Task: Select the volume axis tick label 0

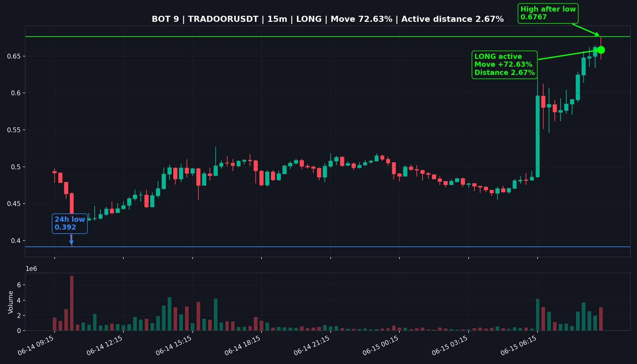Action: pyautogui.click(x=19, y=331)
